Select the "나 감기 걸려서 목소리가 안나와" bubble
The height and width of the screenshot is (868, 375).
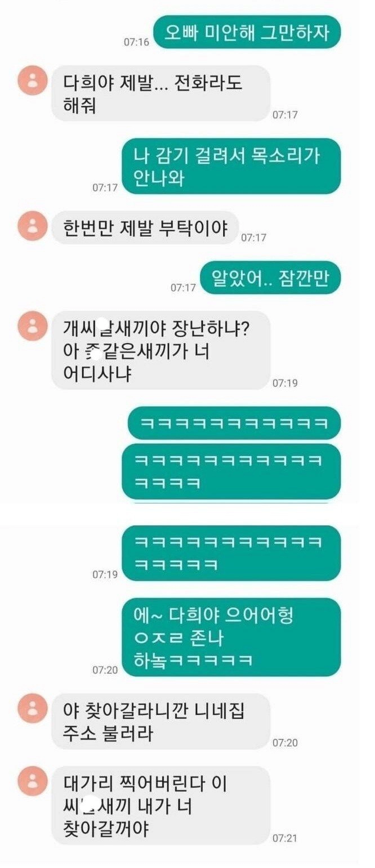click(x=231, y=167)
